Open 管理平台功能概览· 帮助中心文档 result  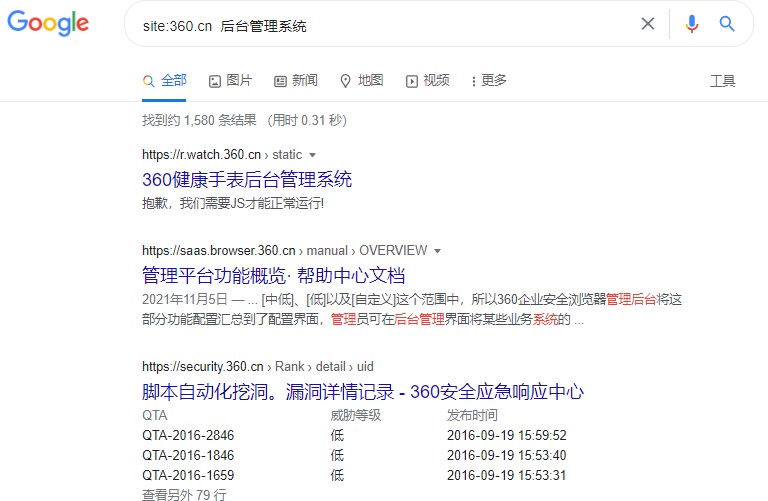273,275
